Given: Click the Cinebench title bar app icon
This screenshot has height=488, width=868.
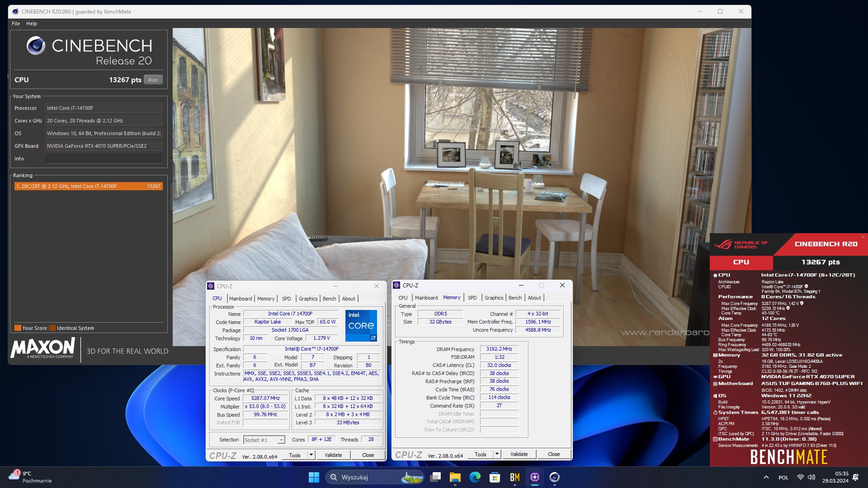Looking at the screenshot, I should (x=15, y=11).
